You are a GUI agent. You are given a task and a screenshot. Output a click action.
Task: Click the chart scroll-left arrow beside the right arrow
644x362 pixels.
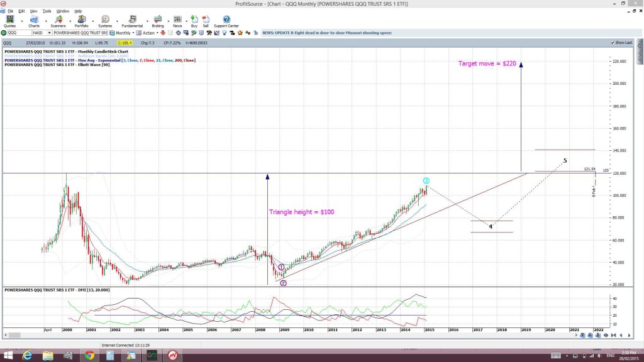click(x=621, y=336)
